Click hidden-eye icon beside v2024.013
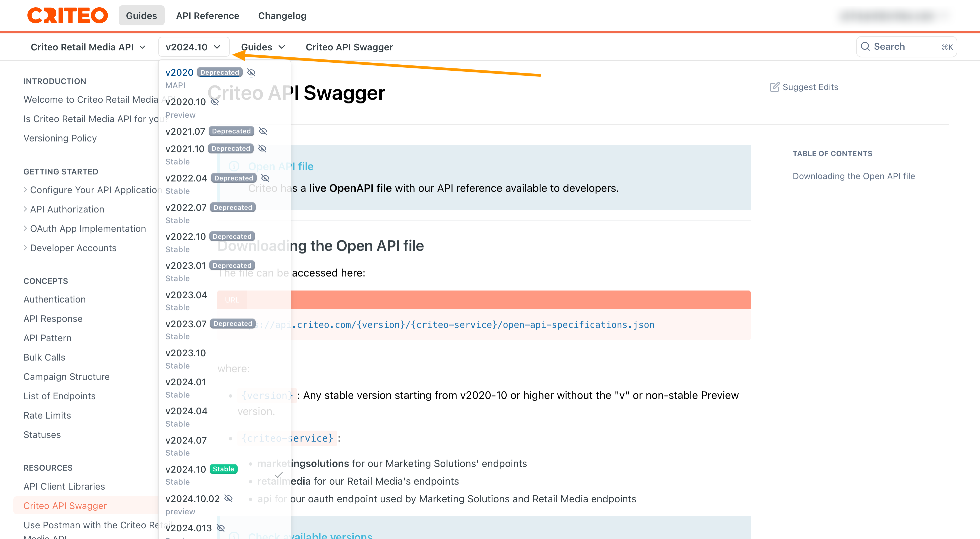The height and width of the screenshot is (539, 980). point(221,528)
